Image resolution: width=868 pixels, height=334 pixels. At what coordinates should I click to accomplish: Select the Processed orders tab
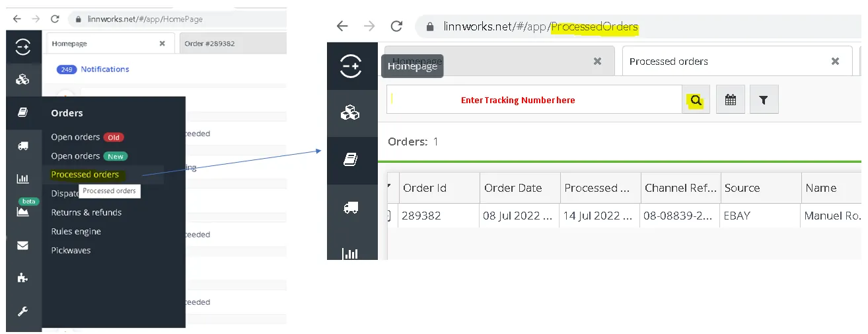(x=737, y=61)
